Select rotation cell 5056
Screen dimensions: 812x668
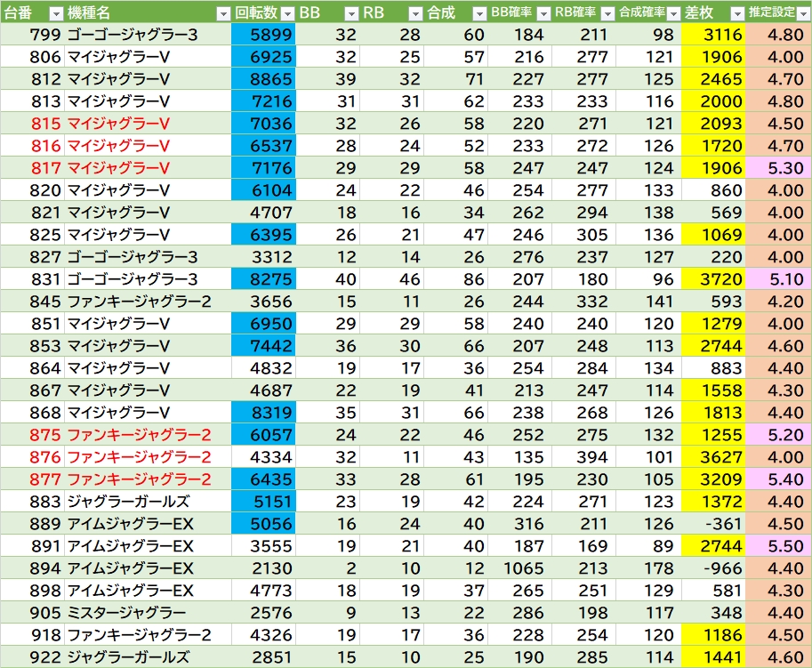(263, 525)
